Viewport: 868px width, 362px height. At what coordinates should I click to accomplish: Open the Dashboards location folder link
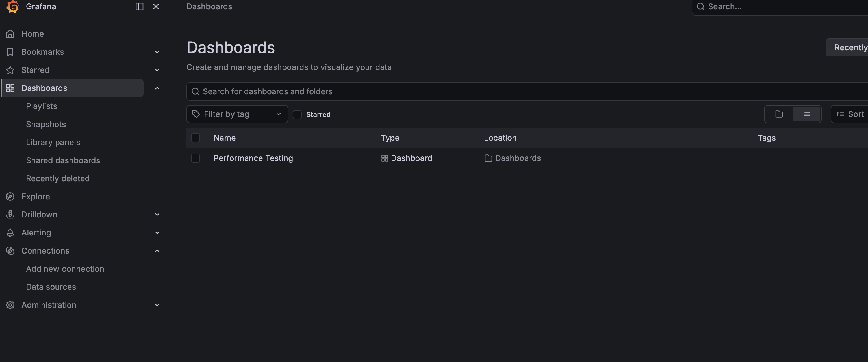518,158
